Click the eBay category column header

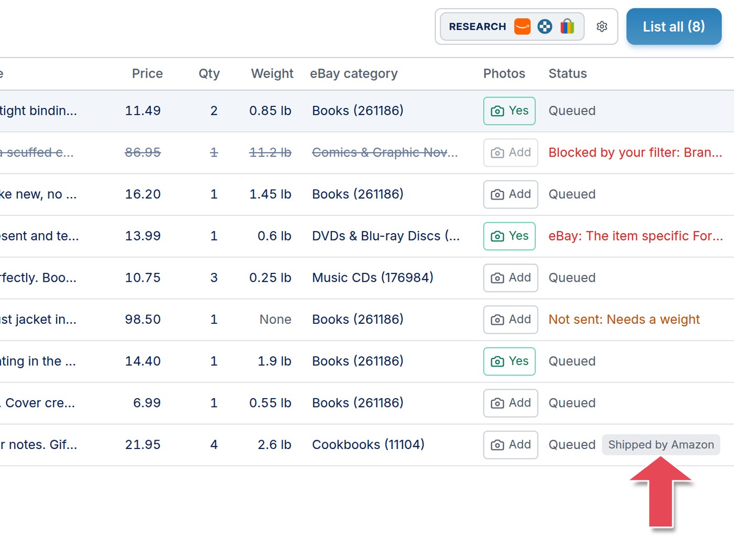pyautogui.click(x=354, y=73)
